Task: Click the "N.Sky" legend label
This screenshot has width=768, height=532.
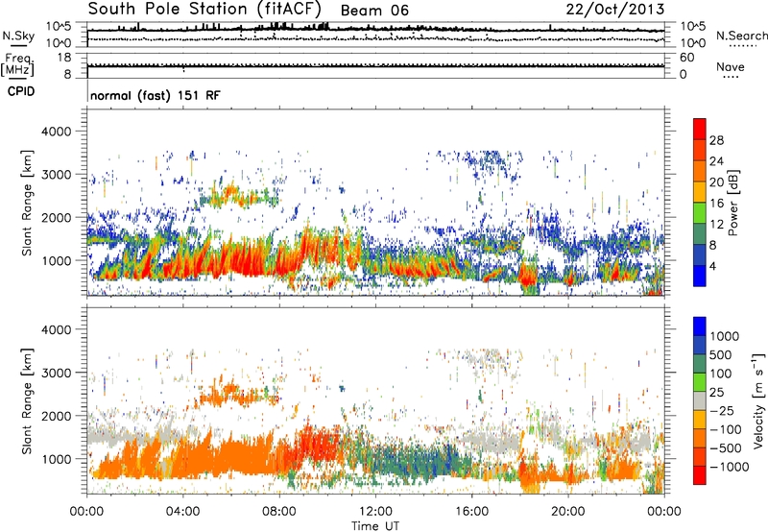Action: point(18,36)
